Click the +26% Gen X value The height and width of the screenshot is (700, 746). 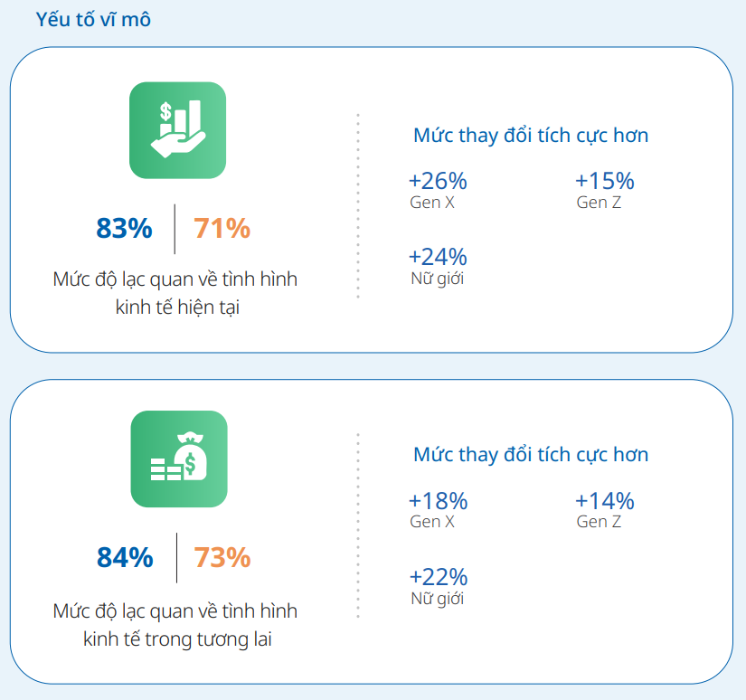(x=438, y=181)
